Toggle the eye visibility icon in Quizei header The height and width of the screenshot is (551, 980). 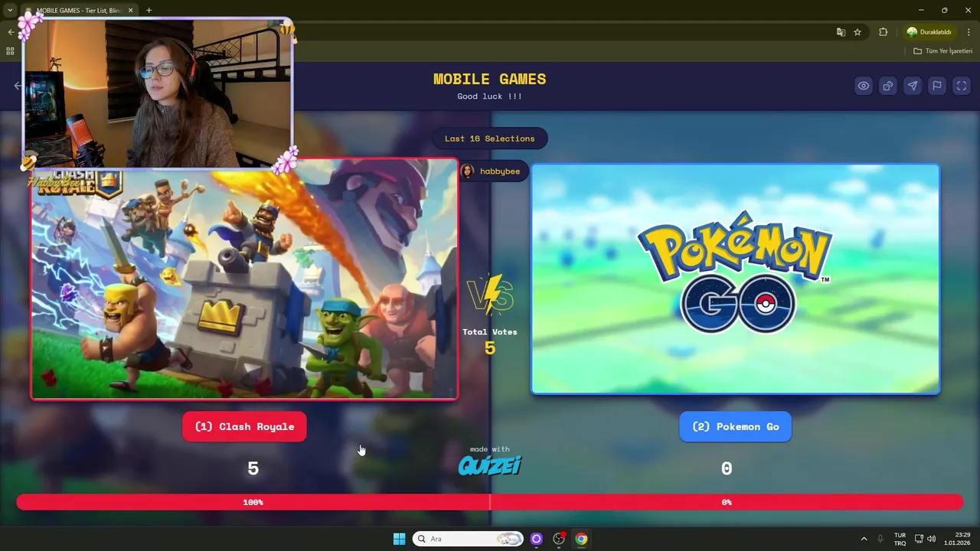pyautogui.click(x=863, y=86)
